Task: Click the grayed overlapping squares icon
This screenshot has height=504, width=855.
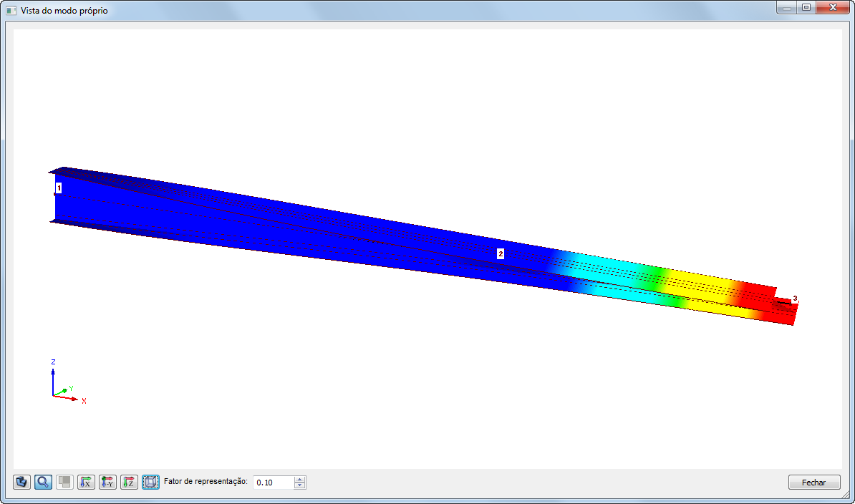Action: click(65, 483)
